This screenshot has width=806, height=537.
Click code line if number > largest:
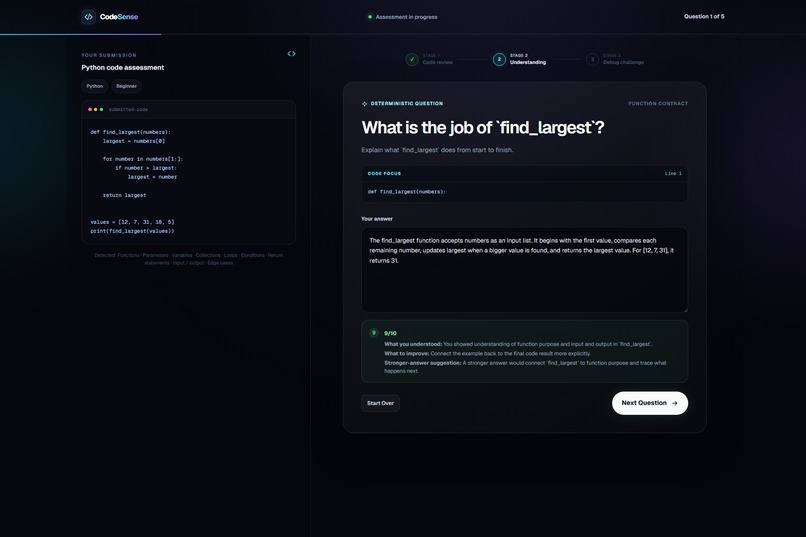click(146, 168)
